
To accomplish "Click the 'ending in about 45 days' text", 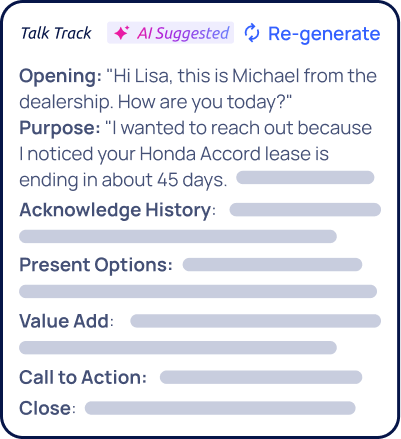I will click(x=123, y=180).
